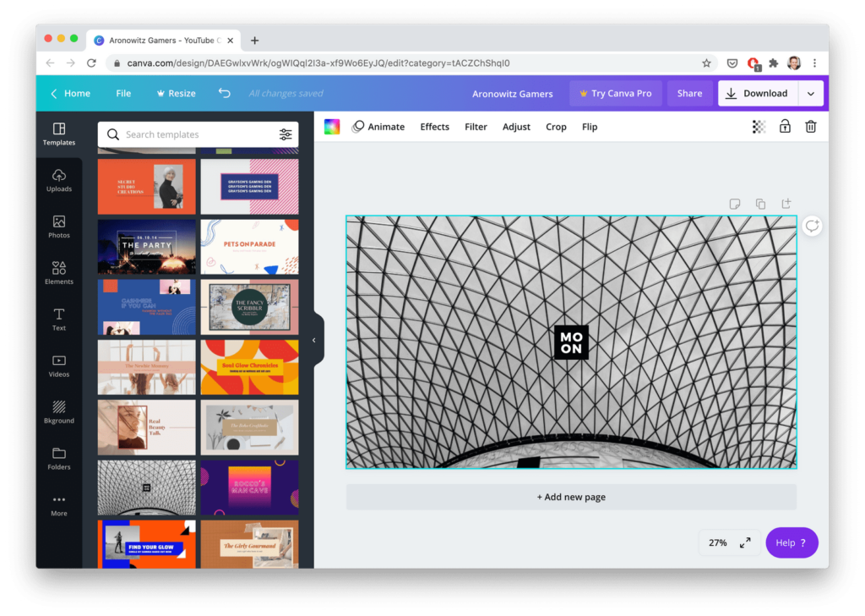Collapse the templates side panel
This screenshot has width=865, height=616.
(314, 340)
